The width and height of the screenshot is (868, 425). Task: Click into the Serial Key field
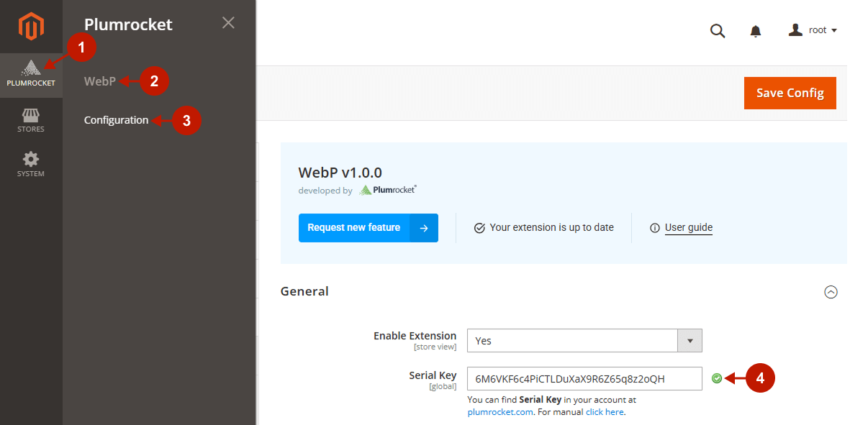[x=584, y=379]
